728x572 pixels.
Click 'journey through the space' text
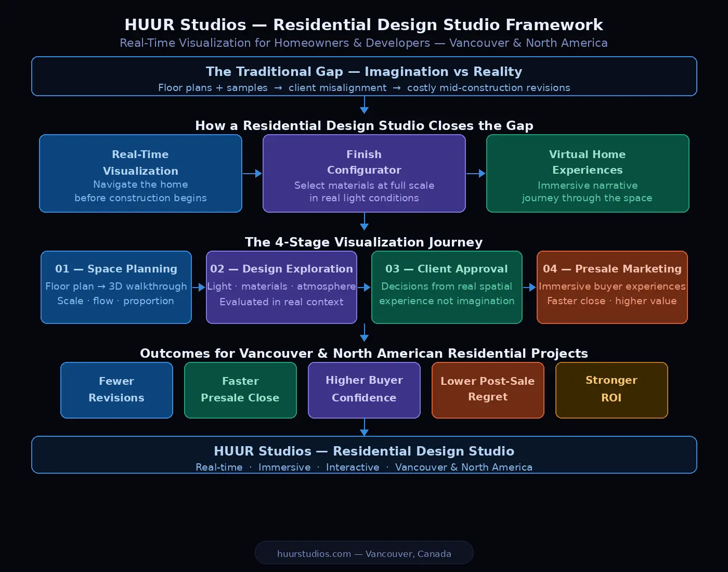[x=588, y=198]
